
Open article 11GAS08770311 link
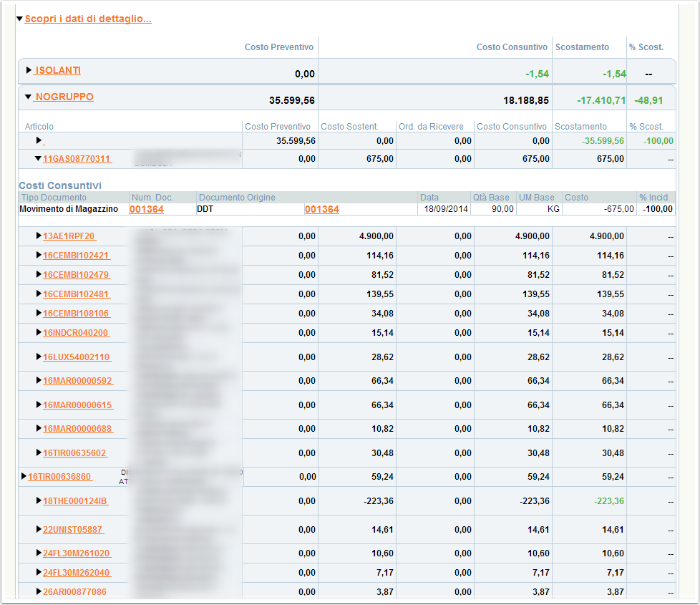(77, 159)
